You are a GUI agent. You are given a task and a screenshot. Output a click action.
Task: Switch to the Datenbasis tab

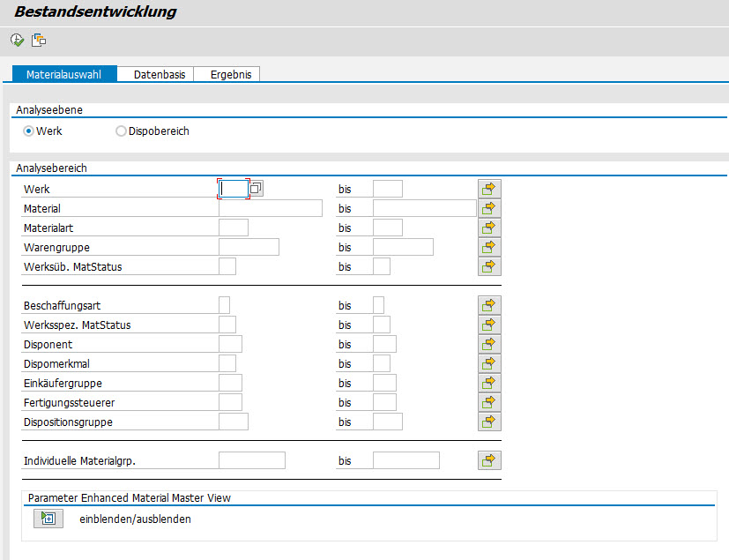pyautogui.click(x=156, y=74)
